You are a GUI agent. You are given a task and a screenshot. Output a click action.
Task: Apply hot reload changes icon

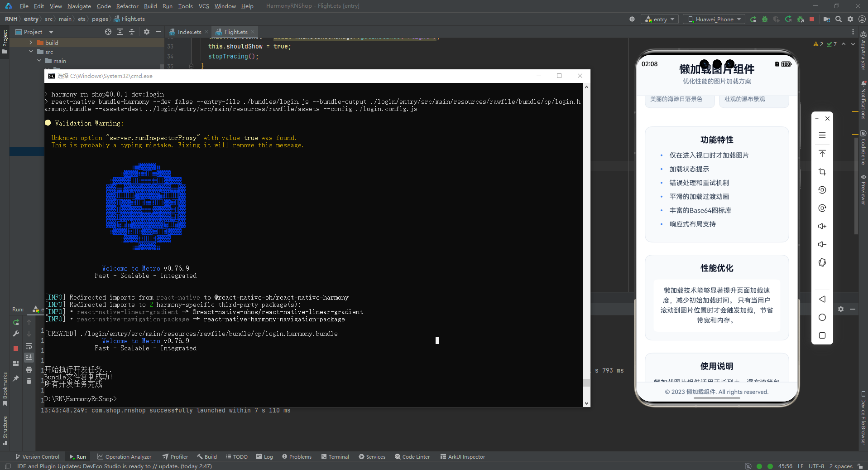pos(788,19)
